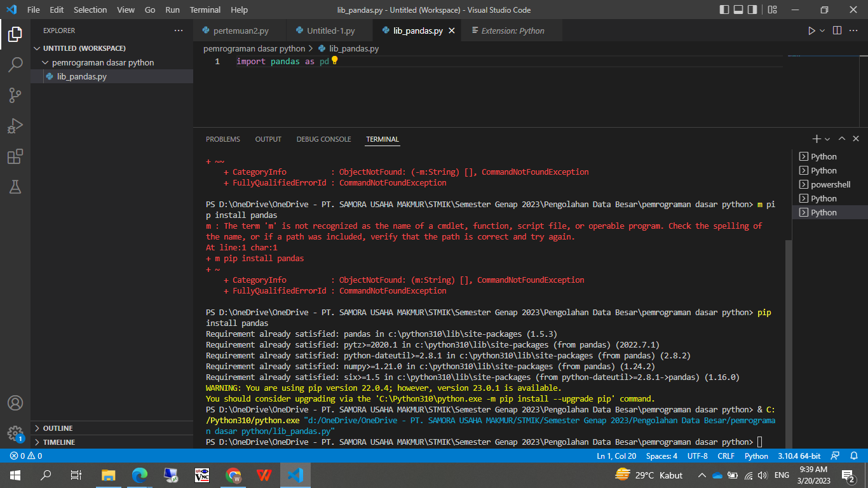Image resolution: width=868 pixels, height=488 pixels.
Task: Open the Accounts menu in activity bar
Action: click(x=15, y=403)
